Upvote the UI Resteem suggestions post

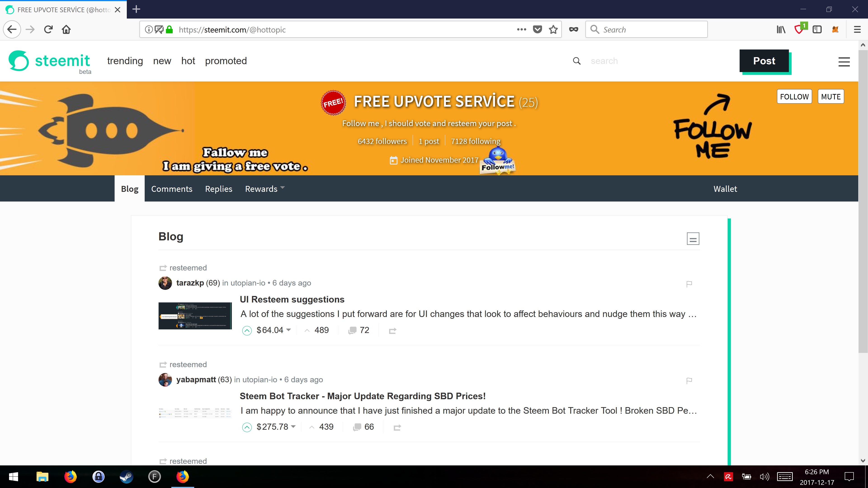(x=247, y=330)
